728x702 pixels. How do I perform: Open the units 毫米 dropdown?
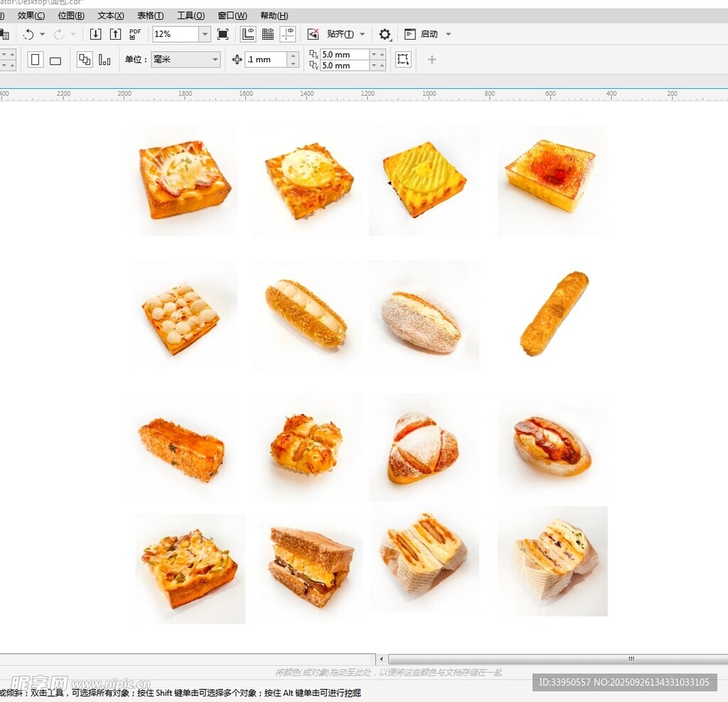coord(215,60)
